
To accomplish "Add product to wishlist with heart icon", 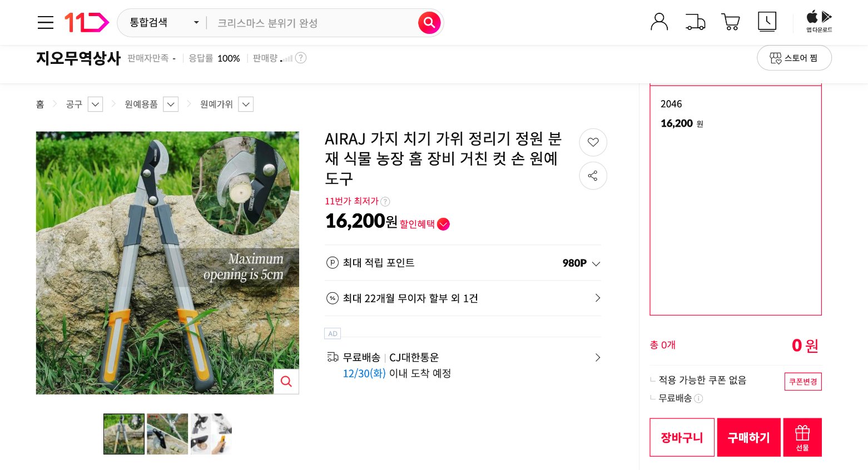I will 593,142.
